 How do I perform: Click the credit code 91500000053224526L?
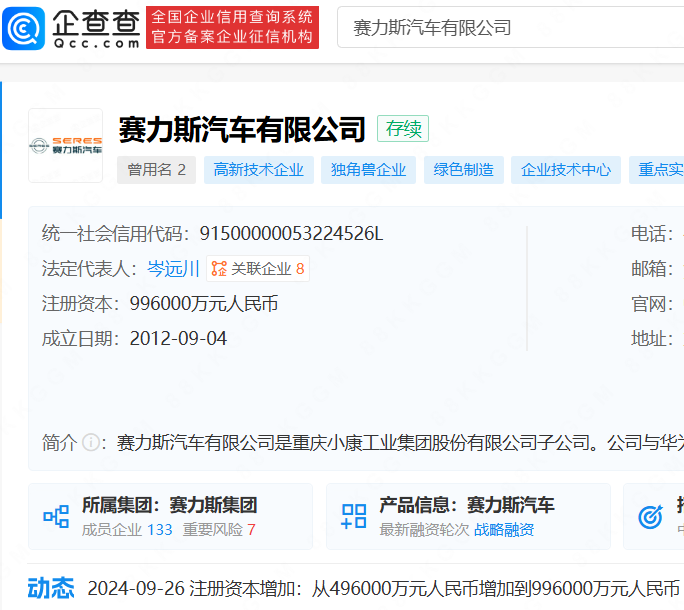click(x=291, y=233)
